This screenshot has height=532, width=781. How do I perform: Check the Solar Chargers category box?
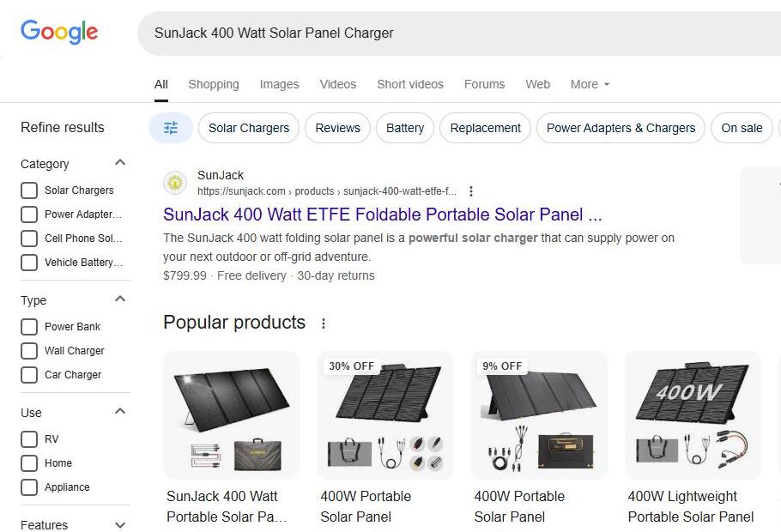29,190
